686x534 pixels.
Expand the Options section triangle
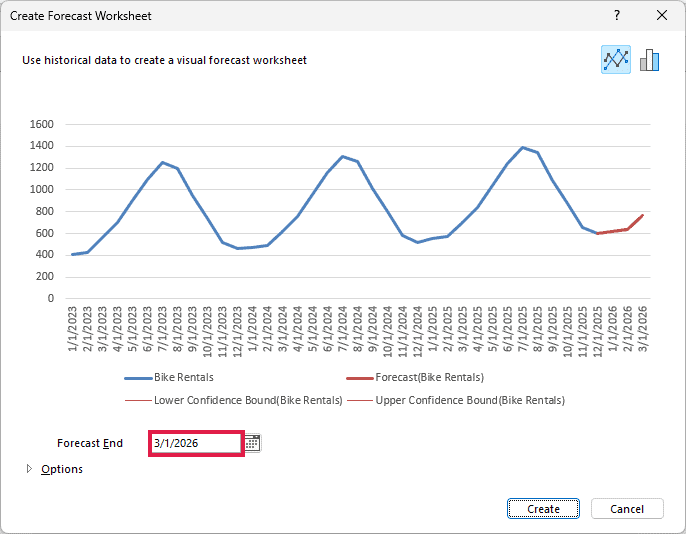pos(29,469)
